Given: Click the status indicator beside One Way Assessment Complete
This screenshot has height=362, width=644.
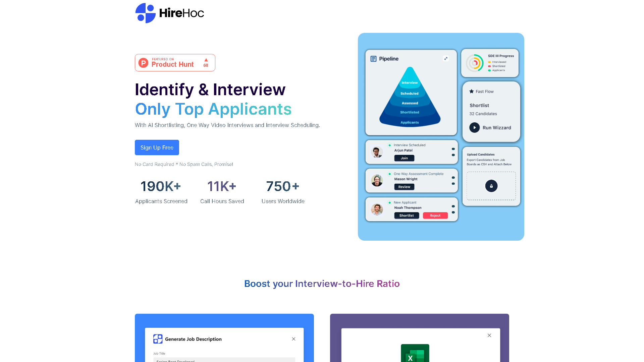Looking at the screenshot, I should (389, 174).
